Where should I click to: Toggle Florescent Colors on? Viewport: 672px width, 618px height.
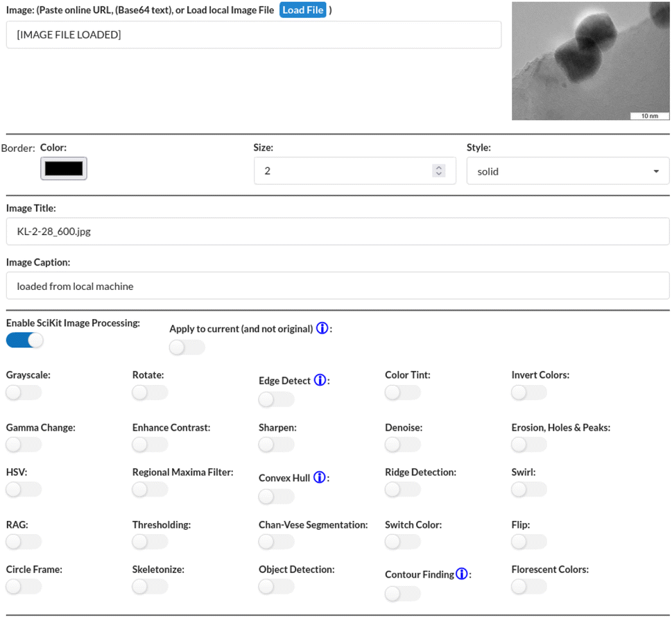[528, 586]
